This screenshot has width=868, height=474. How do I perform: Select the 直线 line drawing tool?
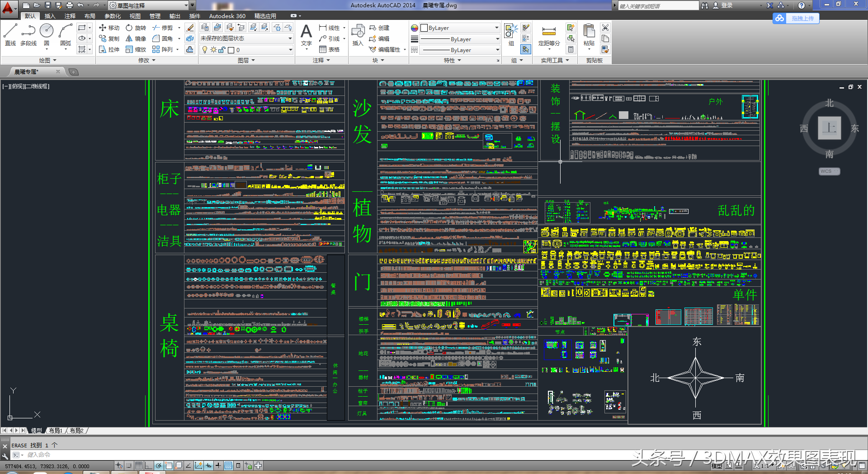[10, 35]
